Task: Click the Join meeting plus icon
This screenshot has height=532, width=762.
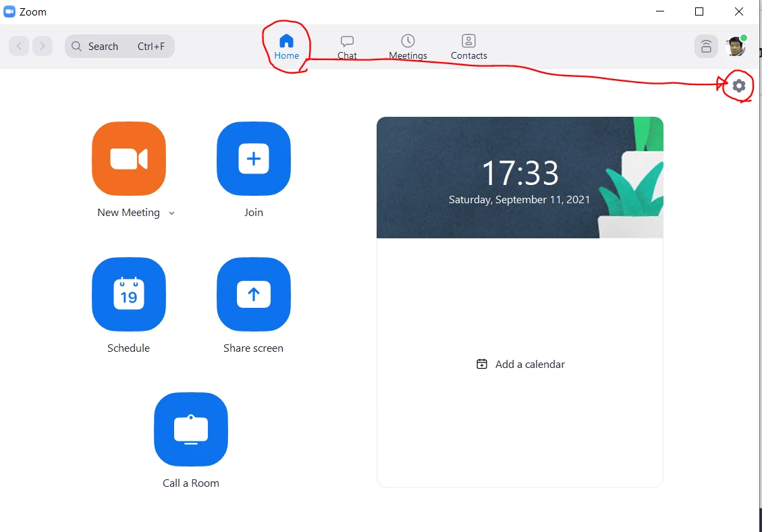Action: (x=254, y=159)
